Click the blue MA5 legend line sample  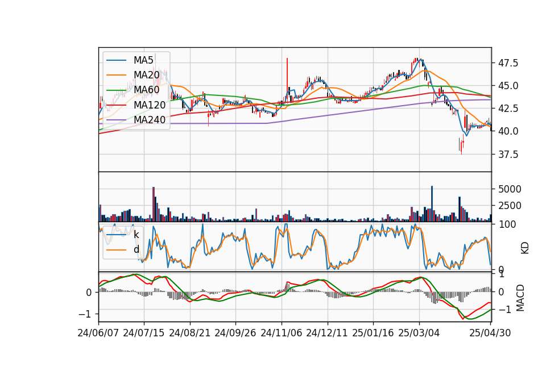click(116, 60)
